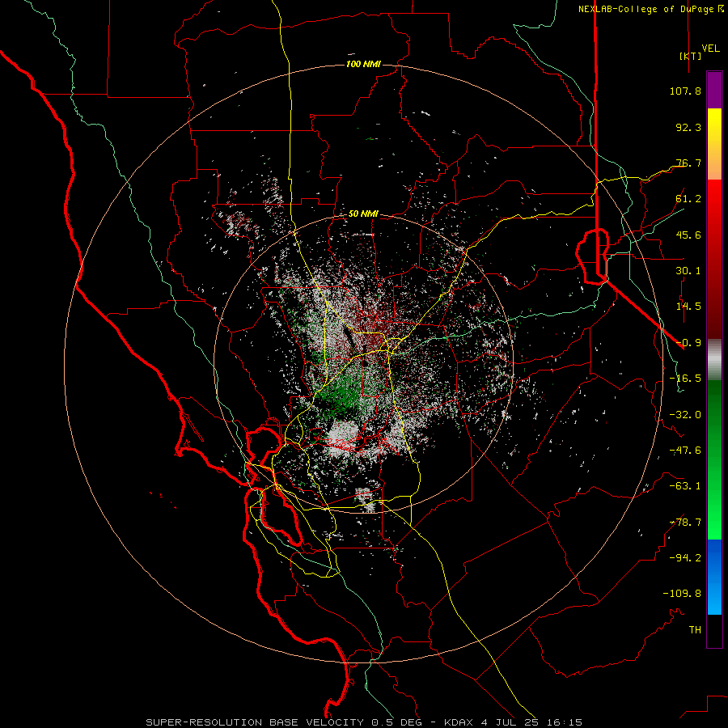Image resolution: width=728 pixels, height=728 pixels.
Task: Click the 100 NMI range ring label
Action: click(x=363, y=64)
